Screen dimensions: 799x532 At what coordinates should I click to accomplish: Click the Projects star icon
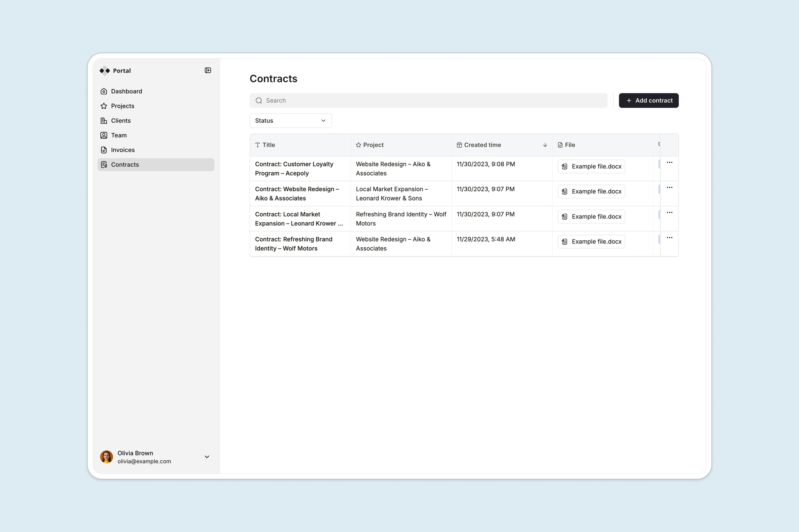[x=104, y=106]
